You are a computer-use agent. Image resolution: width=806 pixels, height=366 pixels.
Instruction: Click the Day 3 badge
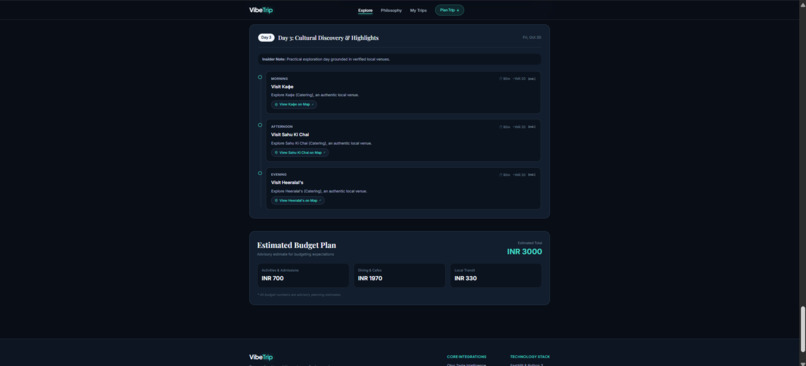[266, 38]
